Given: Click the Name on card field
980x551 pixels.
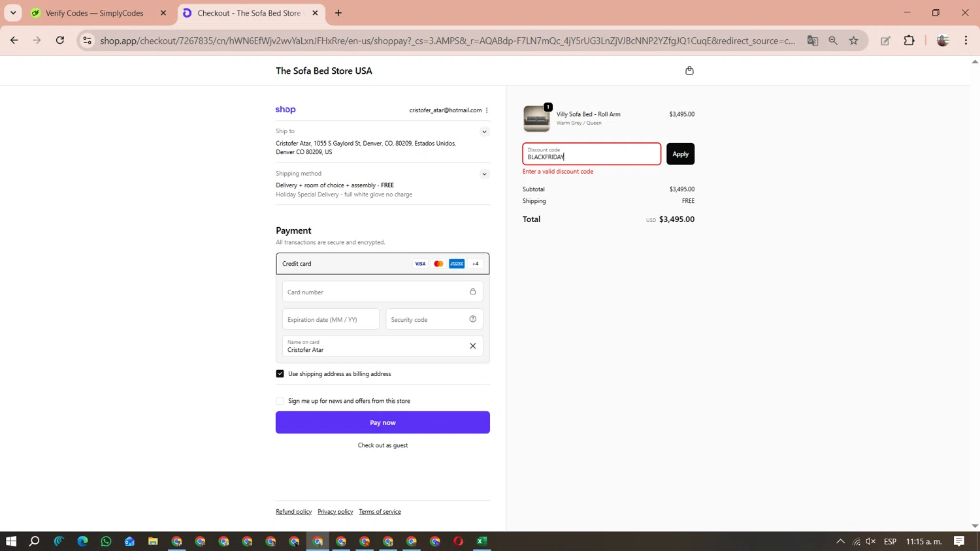Looking at the screenshot, I should (383, 346).
